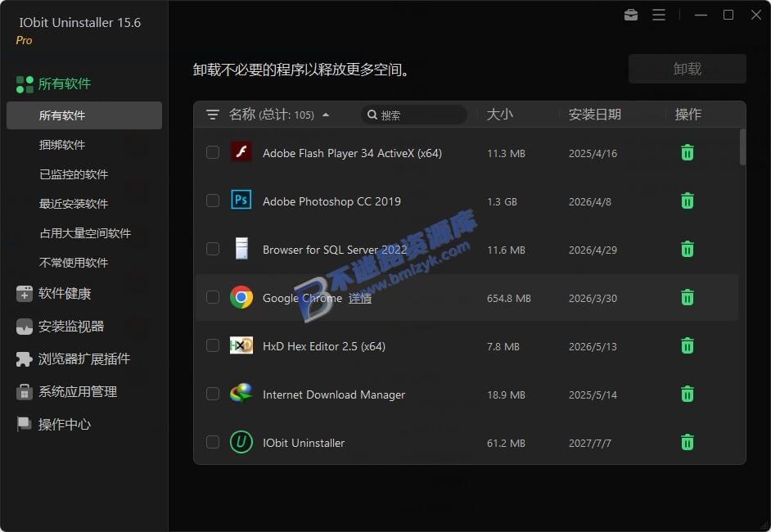Image resolution: width=771 pixels, height=532 pixels.
Task: Click the search magnifier icon
Action: [372, 115]
